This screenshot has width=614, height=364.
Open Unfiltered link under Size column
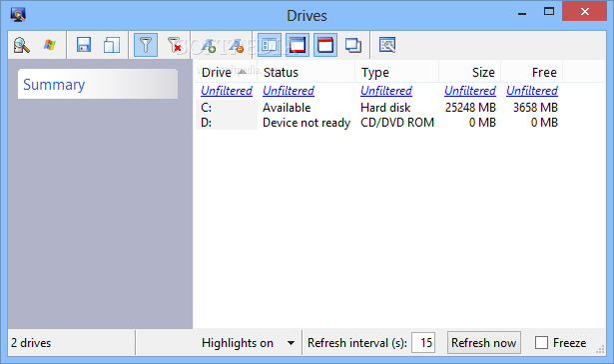[470, 91]
